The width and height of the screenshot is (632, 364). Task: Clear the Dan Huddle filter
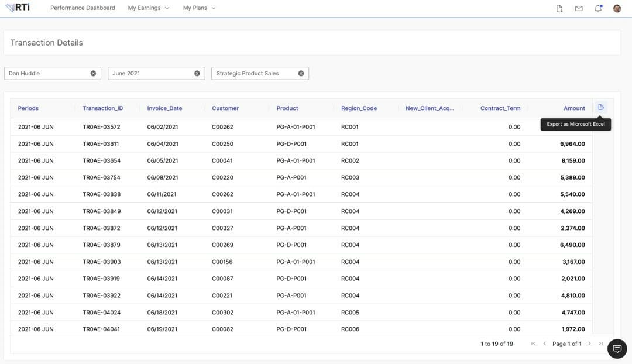click(93, 73)
